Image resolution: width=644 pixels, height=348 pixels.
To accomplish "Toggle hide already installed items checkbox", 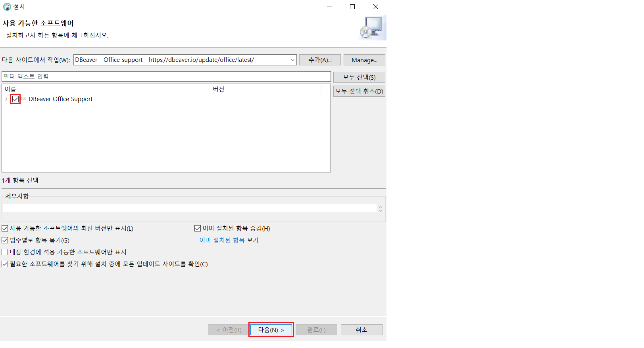I will coord(198,228).
